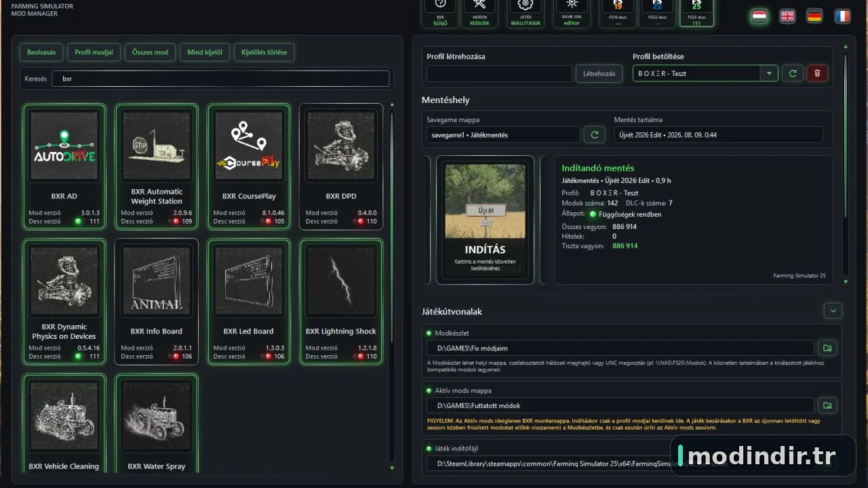Click the 'Indítandó mentés' heading
The image size is (868, 488).
click(598, 168)
